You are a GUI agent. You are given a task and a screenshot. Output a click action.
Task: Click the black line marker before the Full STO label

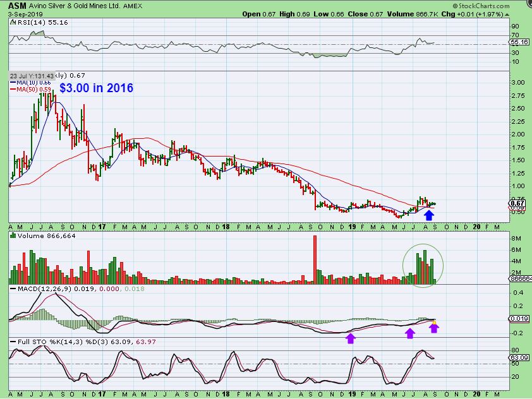pyautogui.click(x=13, y=342)
